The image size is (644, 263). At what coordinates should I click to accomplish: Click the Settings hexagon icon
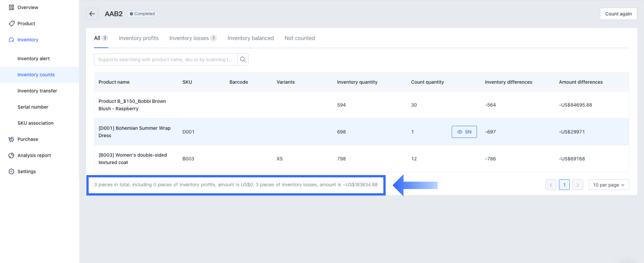(11, 172)
